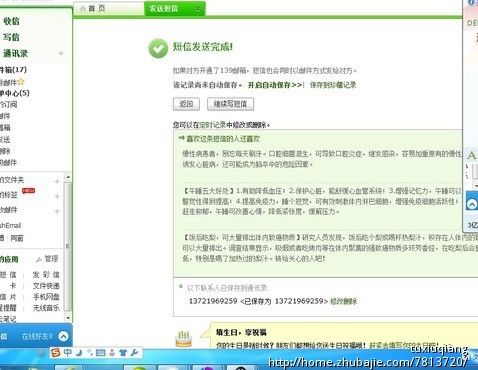The height and width of the screenshot is (370, 478).
Task: Open 通讯录 in the sidebar
Action: tap(15, 53)
